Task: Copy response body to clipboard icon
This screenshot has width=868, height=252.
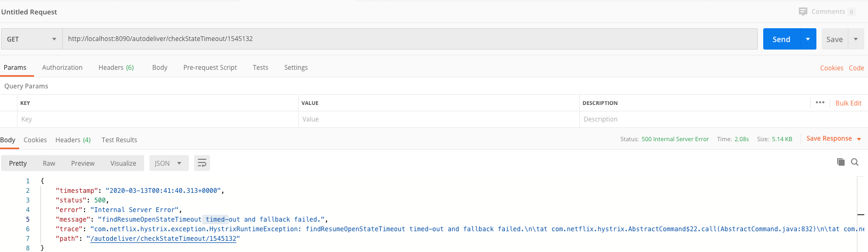Action: 841,162
